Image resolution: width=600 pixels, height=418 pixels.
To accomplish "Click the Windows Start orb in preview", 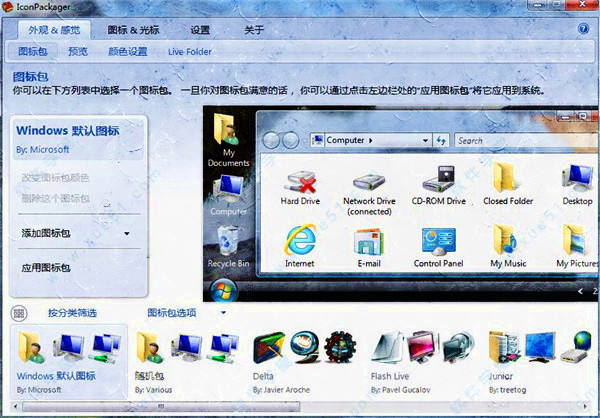I will click(x=224, y=291).
